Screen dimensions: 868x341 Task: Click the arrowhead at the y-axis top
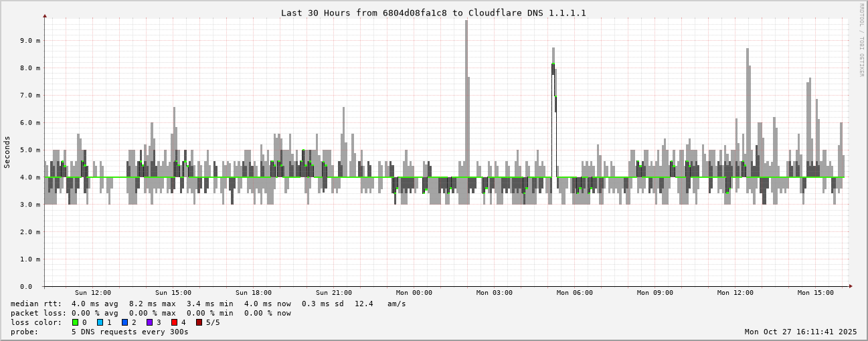[x=45, y=15]
